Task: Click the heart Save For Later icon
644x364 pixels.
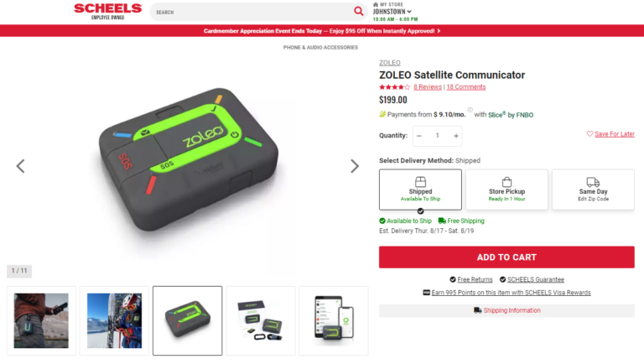Action: click(x=589, y=134)
